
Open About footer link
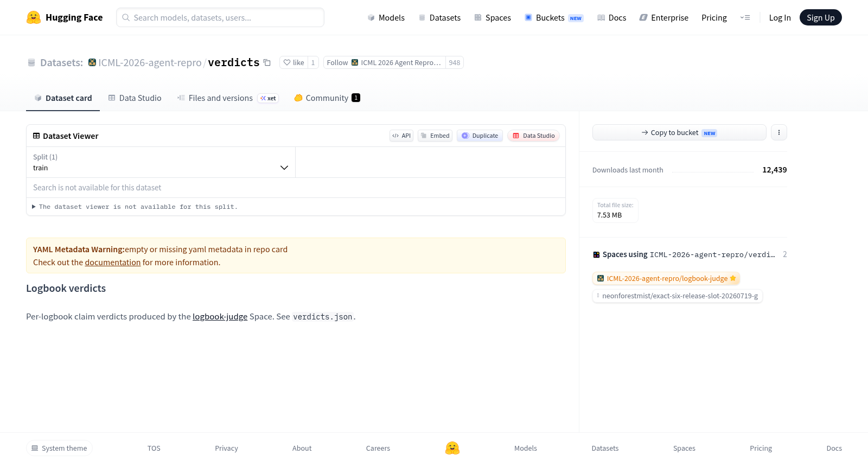pyautogui.click(x=302, y=448)
